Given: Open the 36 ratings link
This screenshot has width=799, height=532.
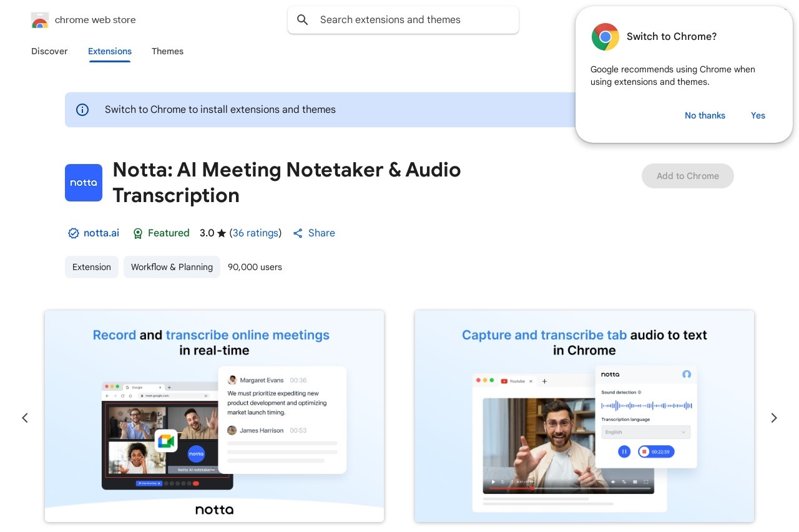Looking at the screenshot, I should click(x=255, y=233).
